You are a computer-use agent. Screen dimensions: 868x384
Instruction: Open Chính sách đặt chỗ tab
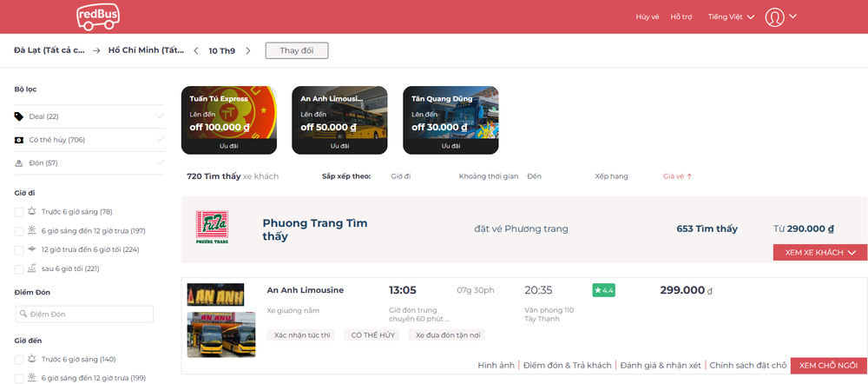coord(748,365)
